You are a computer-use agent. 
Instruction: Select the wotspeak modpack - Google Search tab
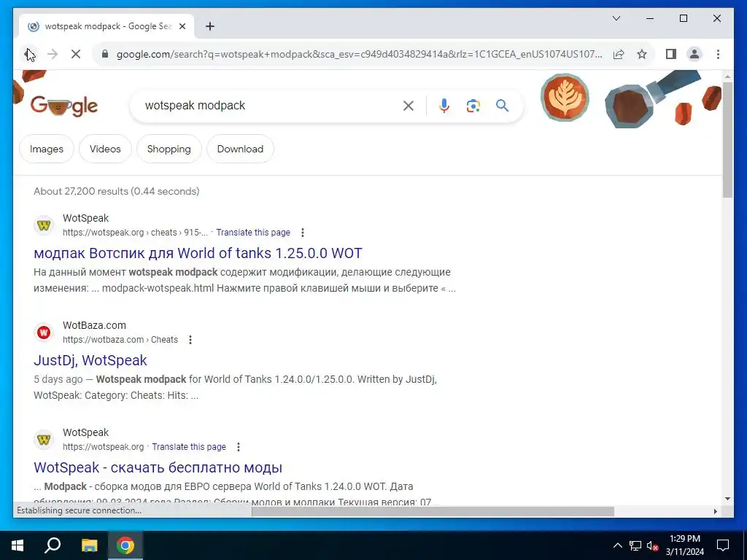(x=106, y=27)
